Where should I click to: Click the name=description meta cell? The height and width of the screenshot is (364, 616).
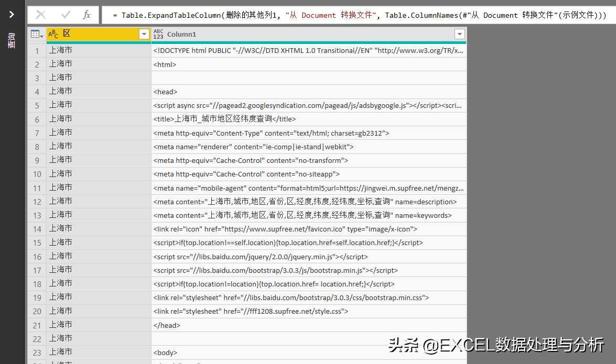(309, 202)
